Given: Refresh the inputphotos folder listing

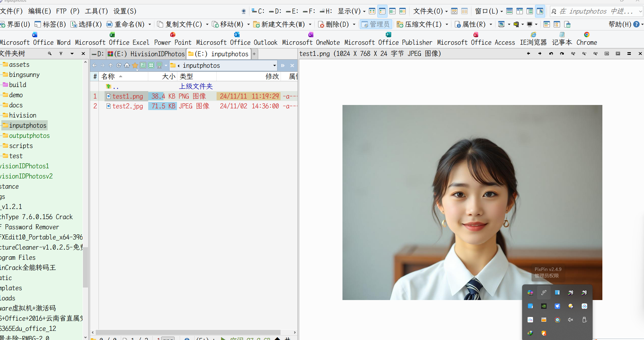Looking at the screenshot, I should pos(119,65).
